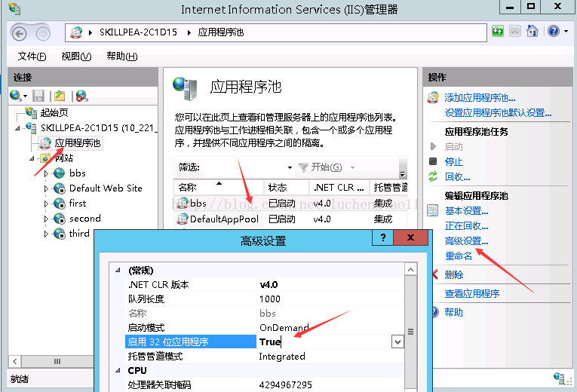
Task: Click the 开始(G) filter go button
Action: click(321, 167)
